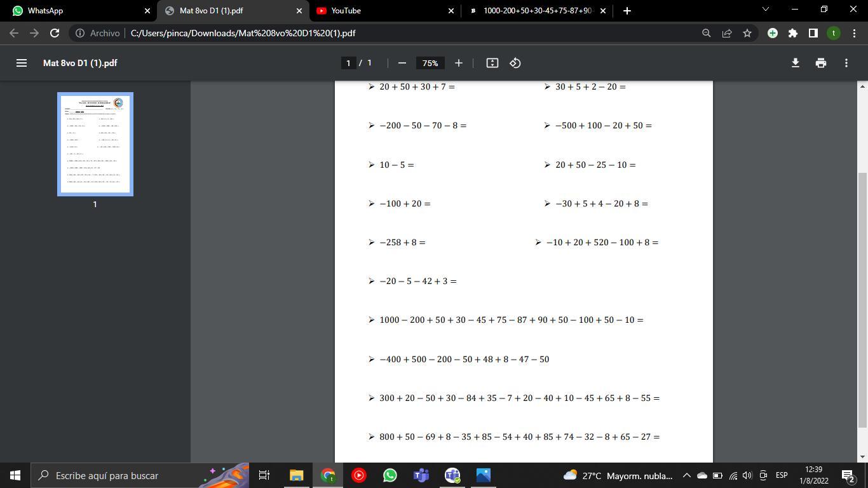Click the green plus extension icon
868x488 pixels.
[773, 33]
